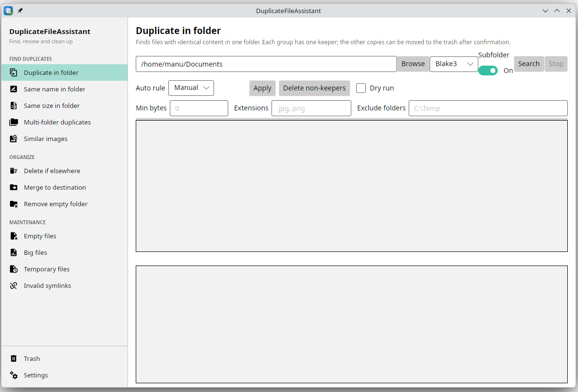The width and height of the screenshot is (578, 392).
Task: Click the Multi-folder duplicates folder icon
Action: [14, 122]
